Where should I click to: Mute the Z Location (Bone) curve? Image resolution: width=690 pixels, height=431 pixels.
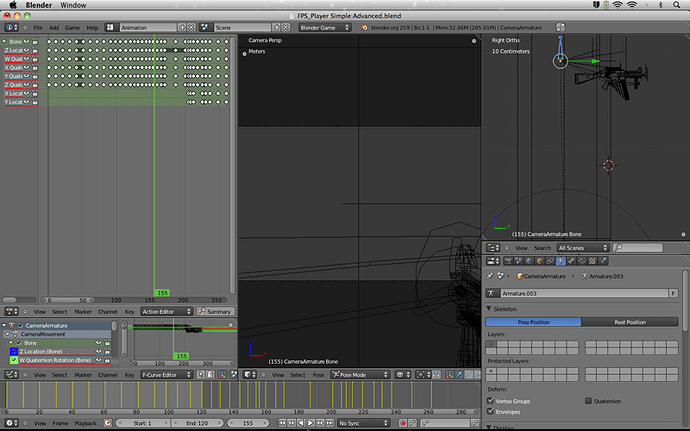coord(99,351)
